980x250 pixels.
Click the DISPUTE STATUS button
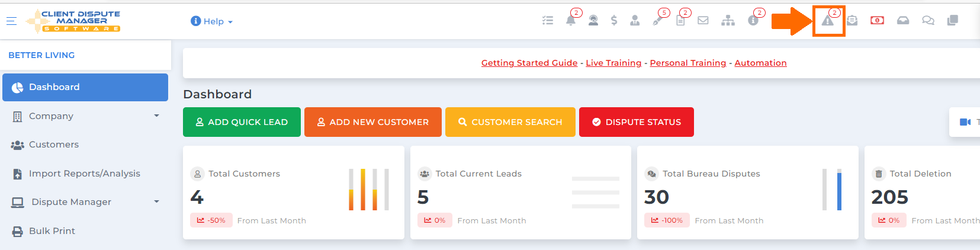pos(637,122)
